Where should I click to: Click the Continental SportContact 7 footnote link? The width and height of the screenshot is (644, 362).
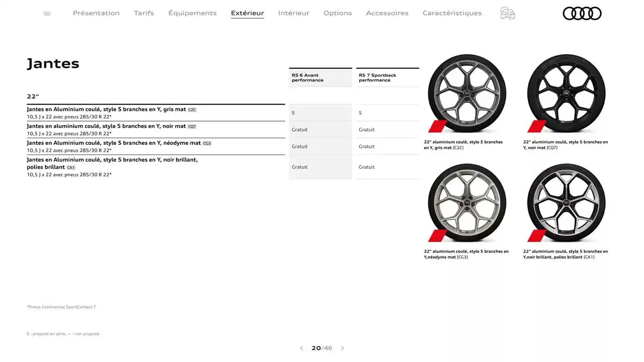(61, 307)
